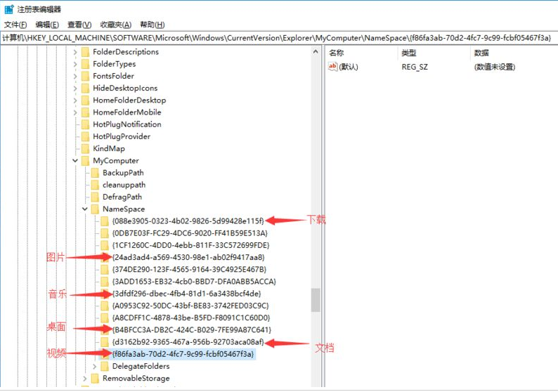The width and height of the screenshot is (558, 392).
Task: Click the tree pane vertical scrollbar thumb
Action: [x=316, y=300]
